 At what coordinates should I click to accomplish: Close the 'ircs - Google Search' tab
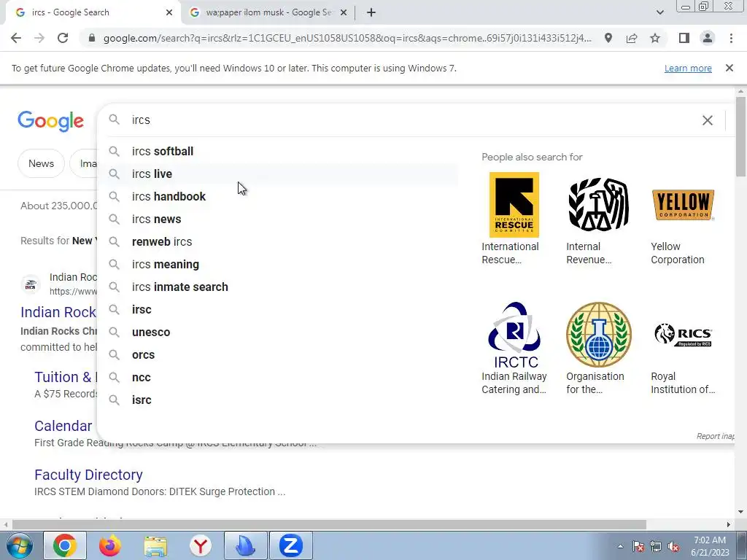169,12
